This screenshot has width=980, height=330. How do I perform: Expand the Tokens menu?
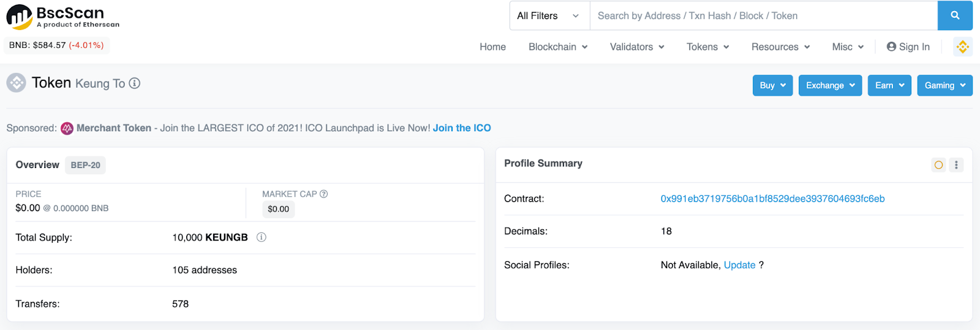click(708, 47)
